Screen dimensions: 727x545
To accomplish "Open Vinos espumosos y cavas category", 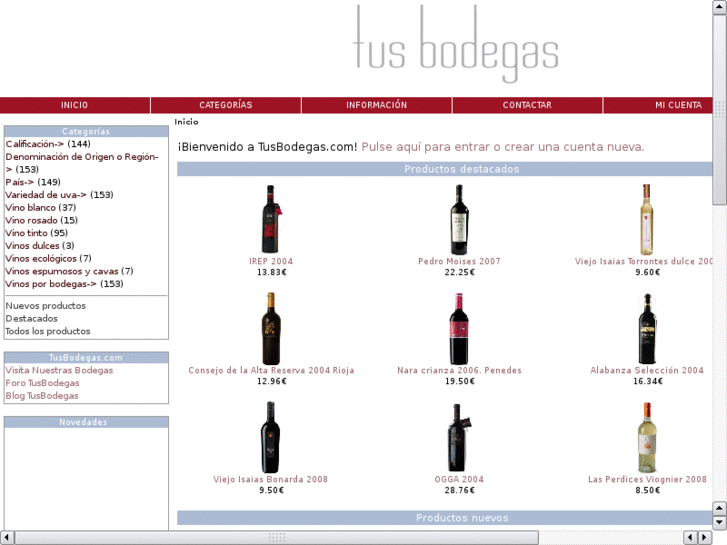I will tap(62, 271).
